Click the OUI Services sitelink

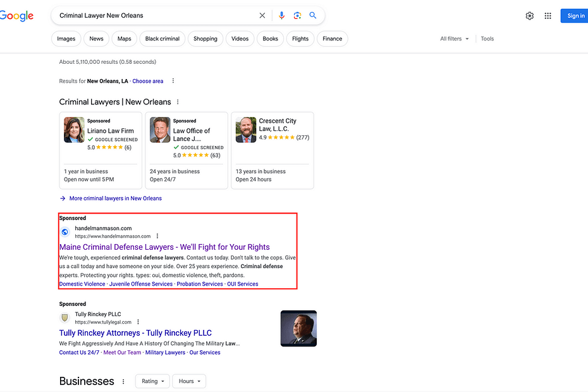pyautogui.click(x=243, y=284)
